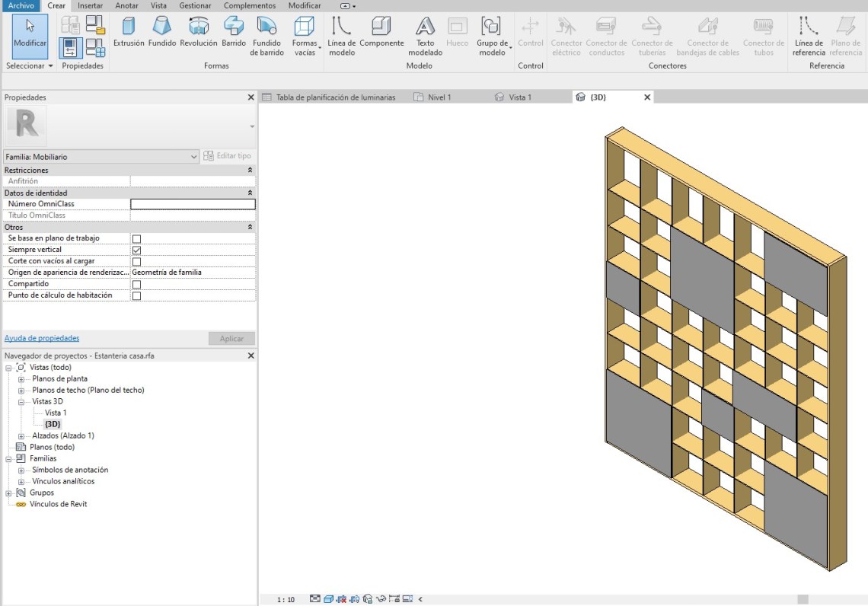Enable Corte con vacíos al cargar
The width and height of the screenshot is (868, 606).
click(137, 261)
